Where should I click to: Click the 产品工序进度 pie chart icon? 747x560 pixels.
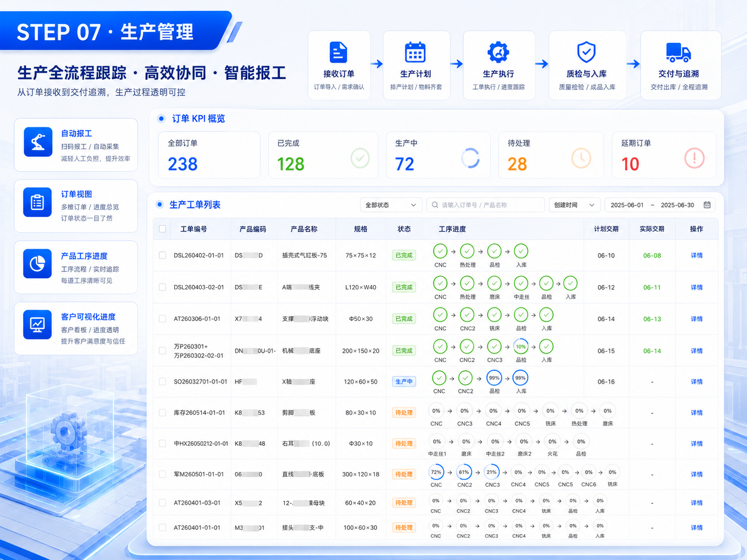38,263
